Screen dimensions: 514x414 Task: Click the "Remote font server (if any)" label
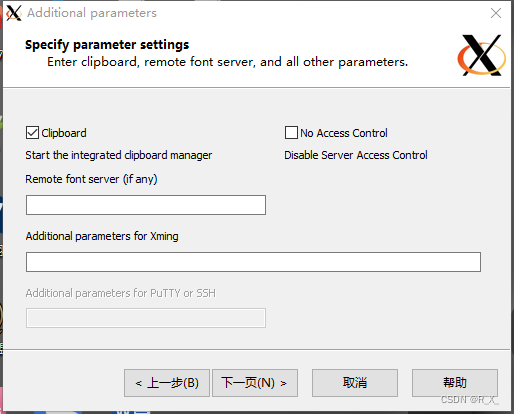point(91,179)
